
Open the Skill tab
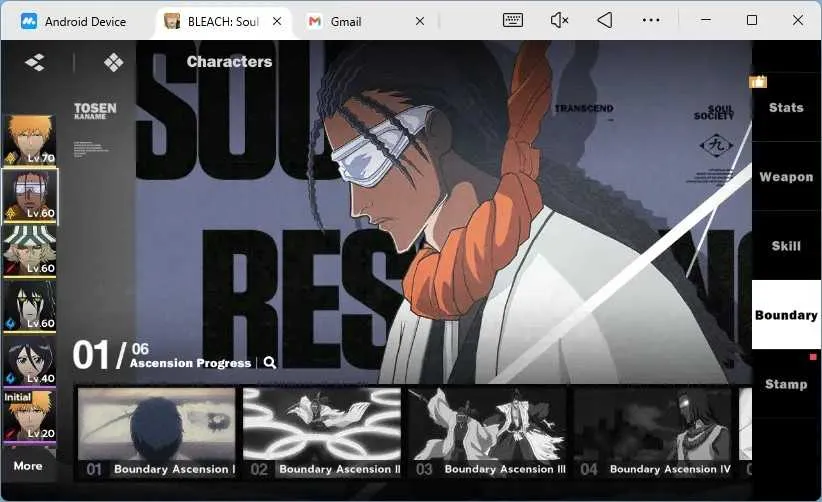click(786, 246)
